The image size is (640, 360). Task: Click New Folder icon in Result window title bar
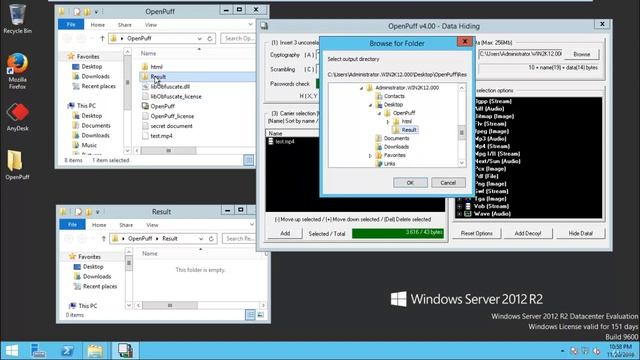[x=88, y=212]
